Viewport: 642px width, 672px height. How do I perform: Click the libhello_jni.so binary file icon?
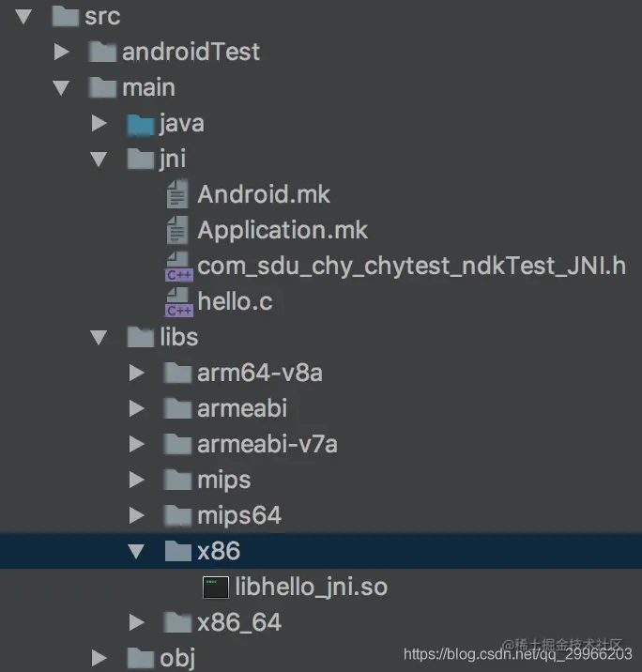(x=216, y=588)
